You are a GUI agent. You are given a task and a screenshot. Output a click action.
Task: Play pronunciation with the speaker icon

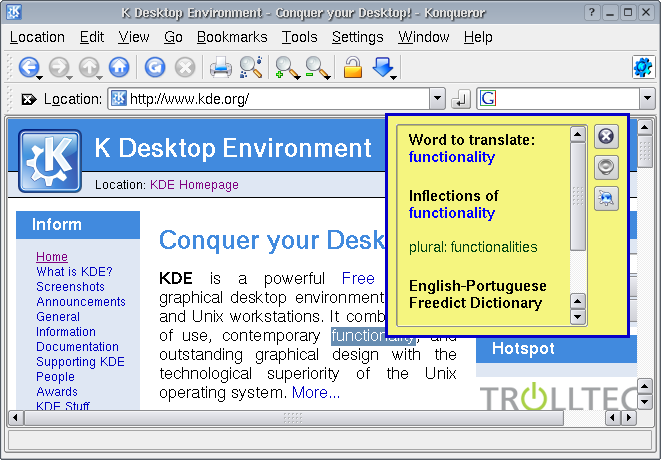[x=606, y=167]
